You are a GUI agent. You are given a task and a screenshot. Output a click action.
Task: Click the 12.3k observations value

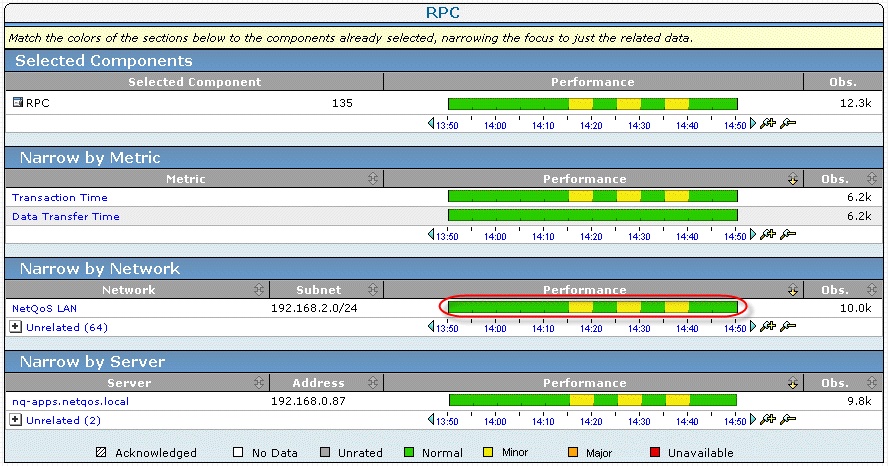pyautogui.click(x=856, y=103)
